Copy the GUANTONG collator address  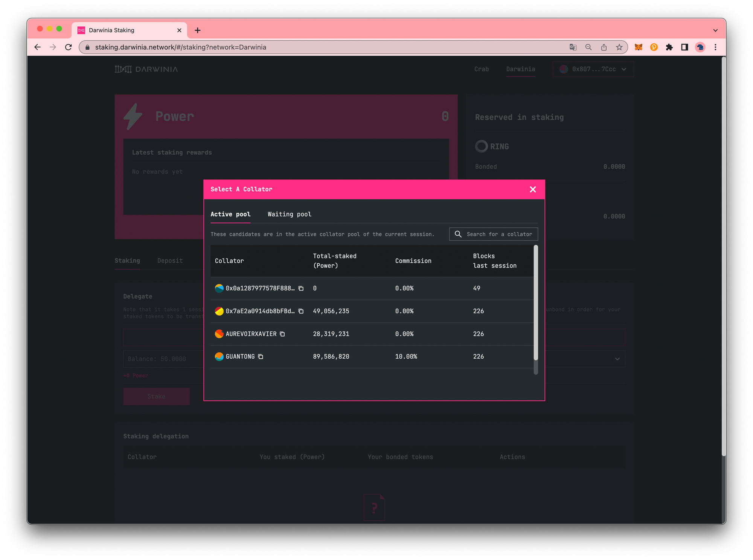coord(261,356)
